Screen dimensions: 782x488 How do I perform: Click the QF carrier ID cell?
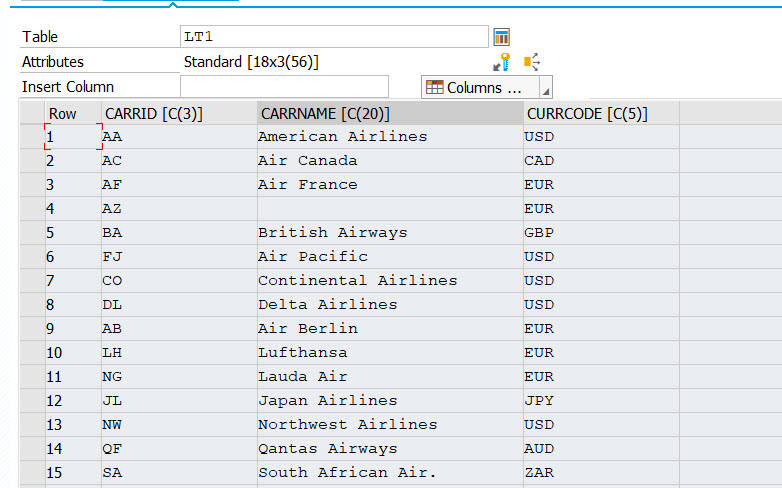(x=112, y=449)
